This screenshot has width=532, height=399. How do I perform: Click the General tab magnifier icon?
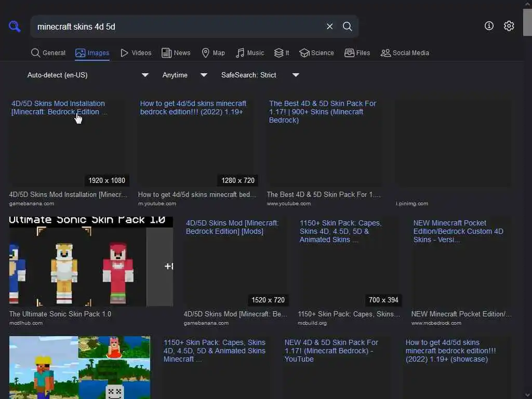[x=35, y=53]
